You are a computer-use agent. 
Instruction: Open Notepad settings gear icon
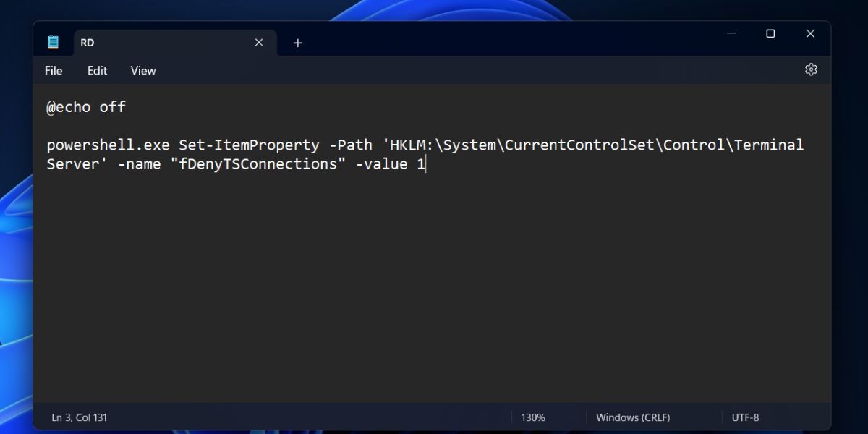(x=811, y=69)
